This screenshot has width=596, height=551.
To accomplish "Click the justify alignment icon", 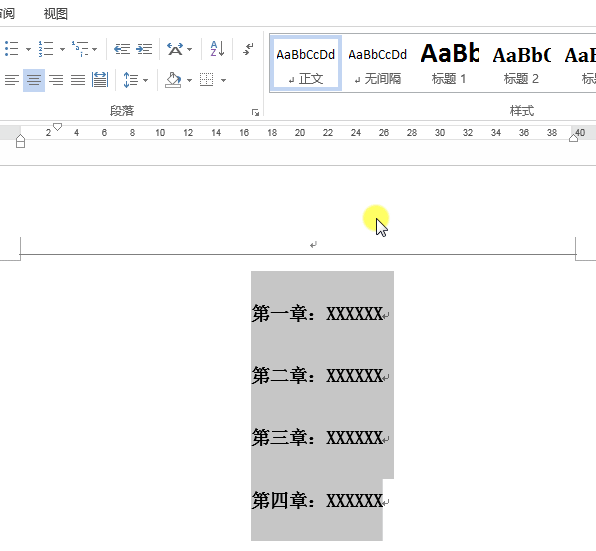I will (78, 80).
